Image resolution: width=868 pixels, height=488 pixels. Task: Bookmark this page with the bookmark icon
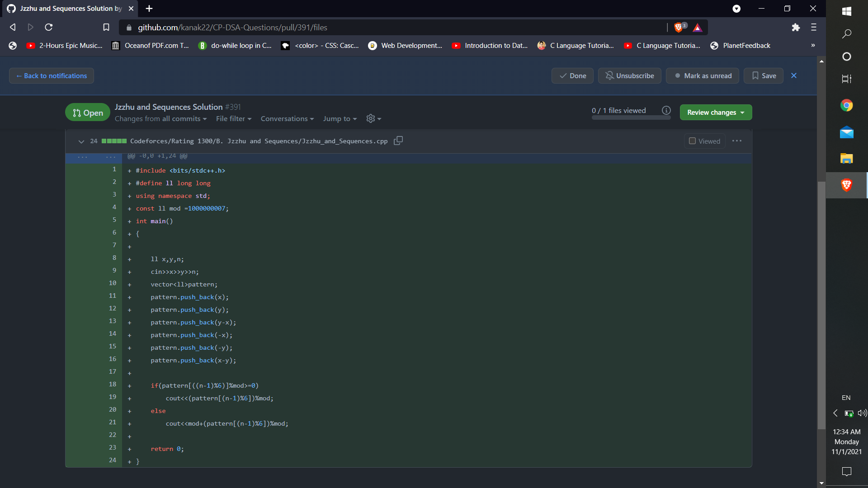[106, 28]
